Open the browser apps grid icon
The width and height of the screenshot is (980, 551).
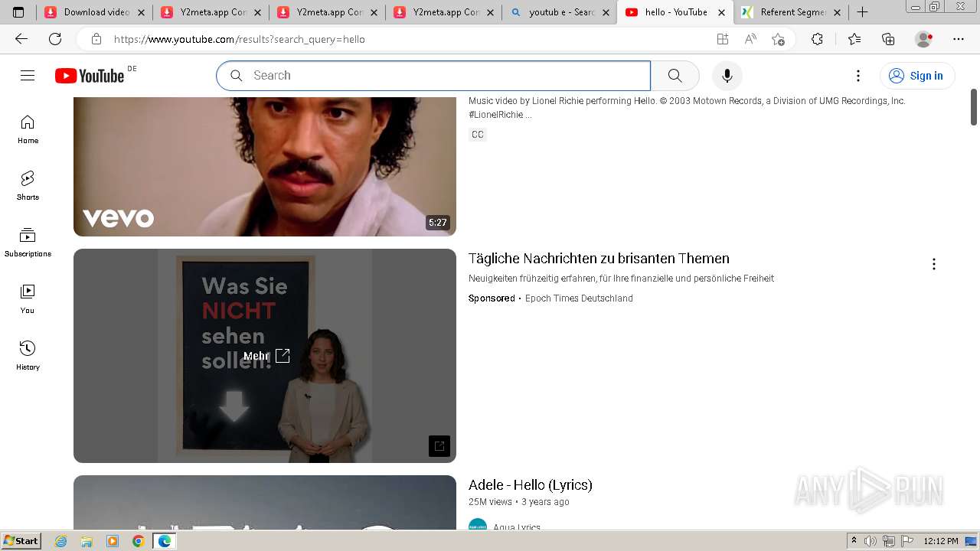(x=722, y=39)
